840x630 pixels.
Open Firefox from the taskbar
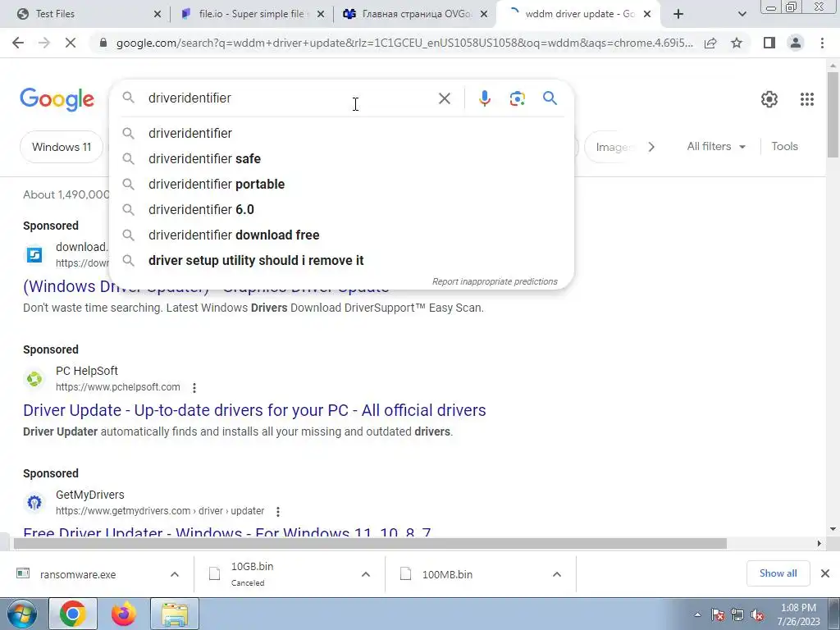coord(123,614)
